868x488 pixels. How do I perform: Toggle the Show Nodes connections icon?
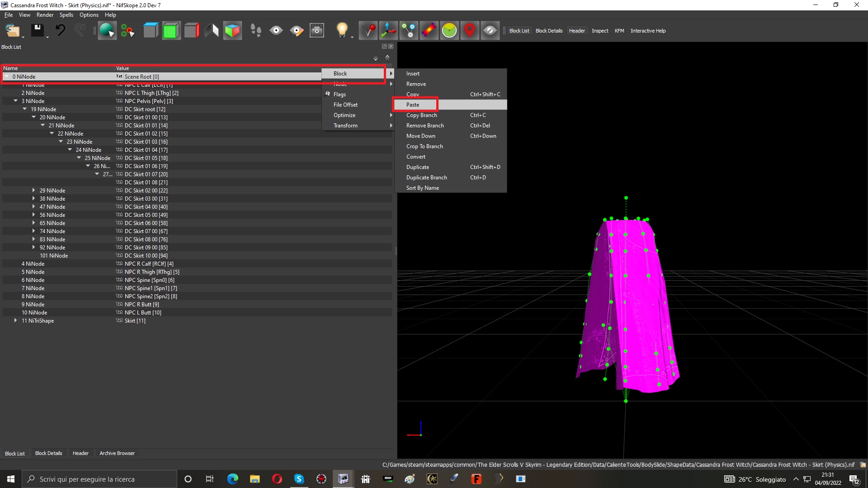click(409, 31)
